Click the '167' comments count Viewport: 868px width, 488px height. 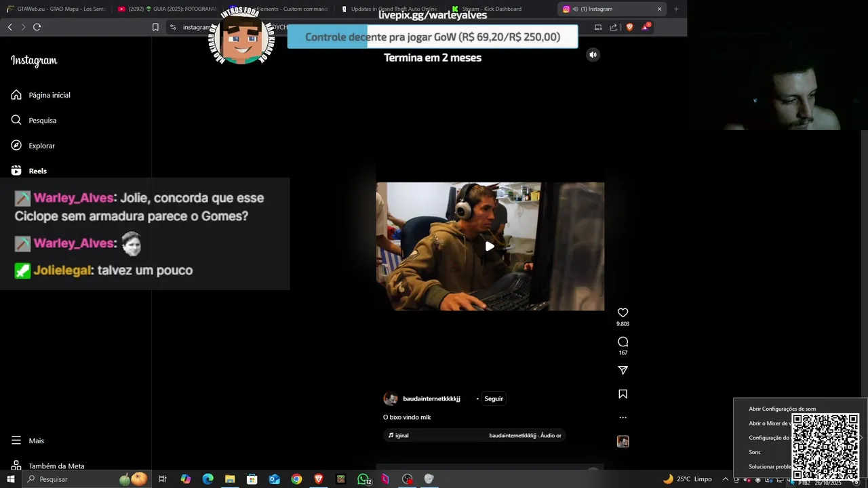tap(623, 352)
